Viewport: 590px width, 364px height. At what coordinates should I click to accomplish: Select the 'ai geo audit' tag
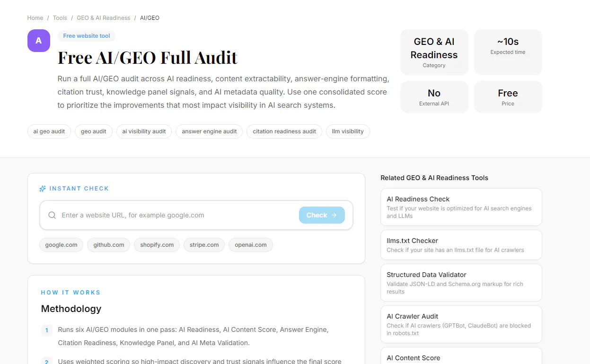click(49, 131)
